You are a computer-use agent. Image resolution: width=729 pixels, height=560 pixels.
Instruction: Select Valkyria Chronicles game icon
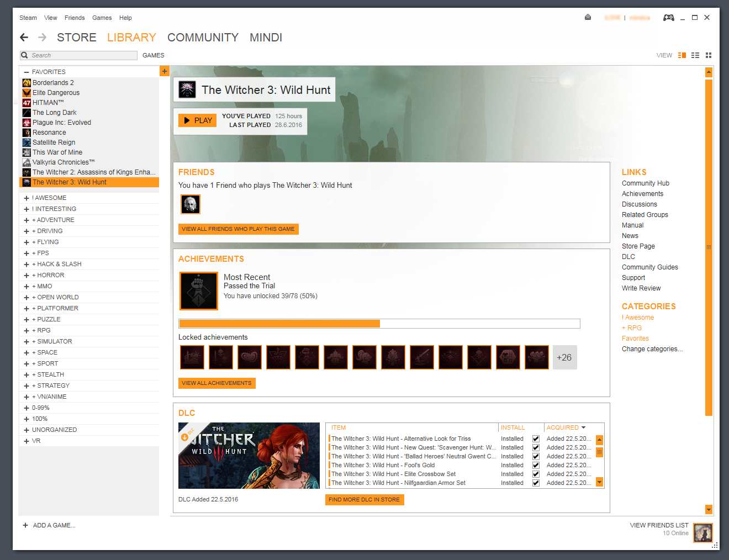pos(27,162)
